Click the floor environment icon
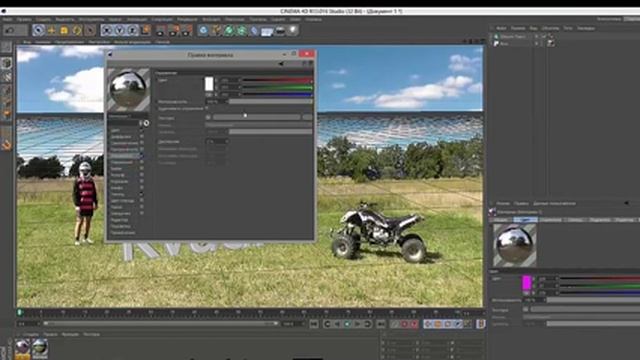 (x=267, y=31)
